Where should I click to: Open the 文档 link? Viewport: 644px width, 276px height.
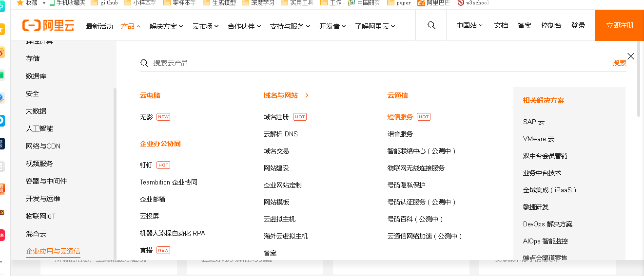[x=501, y=25]
